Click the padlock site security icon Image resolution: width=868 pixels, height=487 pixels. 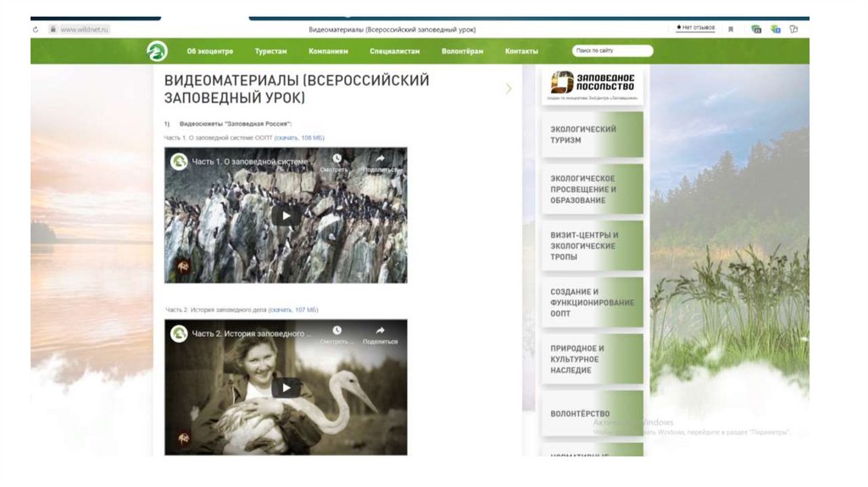click(53, 30)
